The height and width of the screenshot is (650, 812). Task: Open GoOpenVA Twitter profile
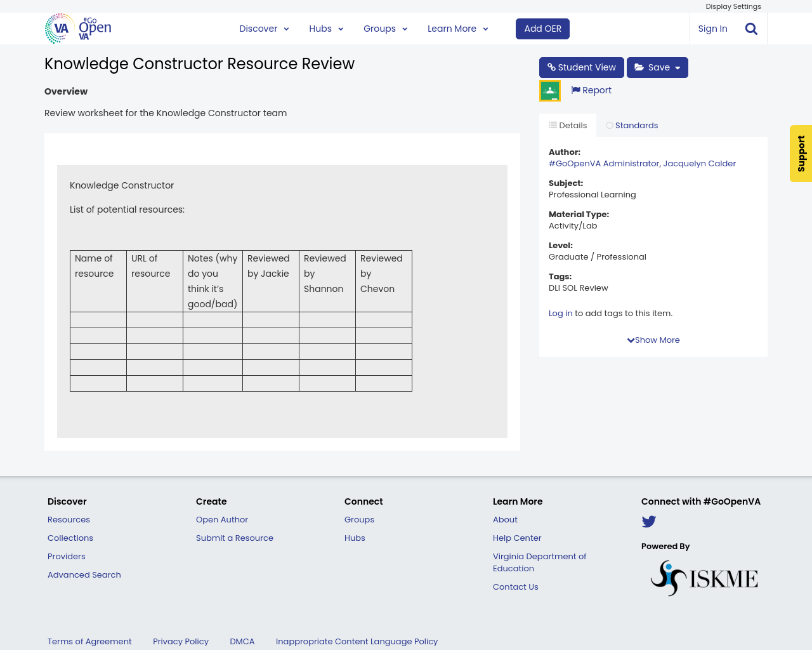coord(648,522)
